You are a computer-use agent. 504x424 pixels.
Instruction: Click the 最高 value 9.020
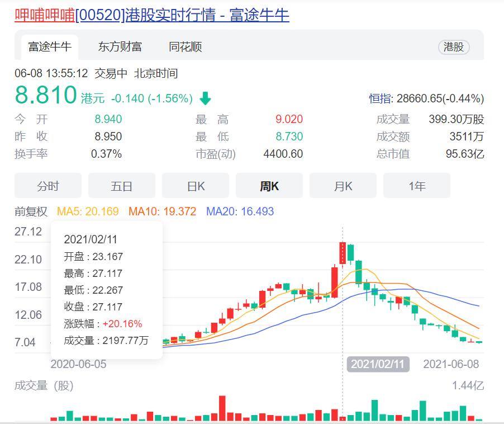point(289,119)
